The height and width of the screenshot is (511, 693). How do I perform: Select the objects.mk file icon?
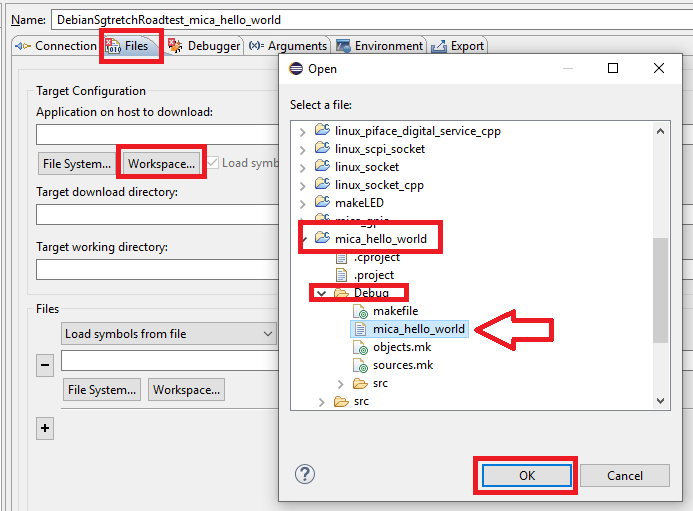coord(361,347)
